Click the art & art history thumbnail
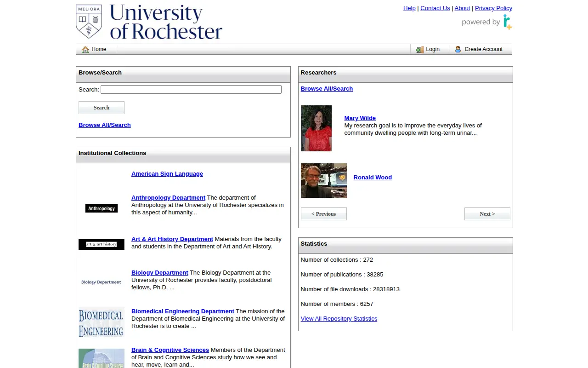 [x=102, y=244]
